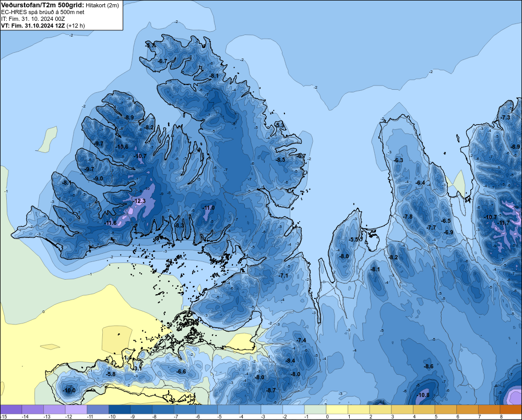Click the -3.1 temperature label
The height and width of the screenshot is (420, 522).
[137, 368]
